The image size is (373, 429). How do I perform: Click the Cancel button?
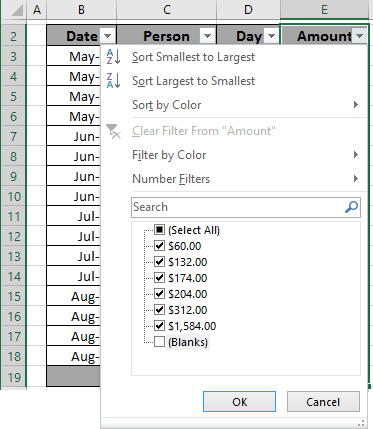pyautogui.click(x=323, y=402)
